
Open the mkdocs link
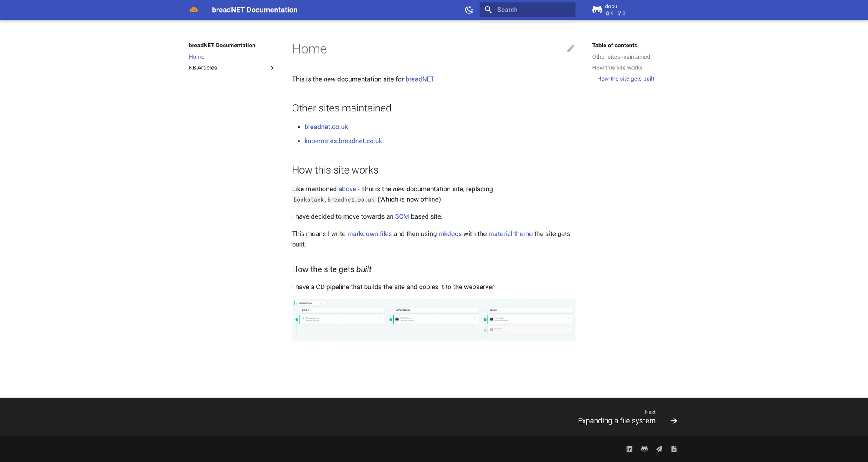pyautogui.click(x=450, y=234)
